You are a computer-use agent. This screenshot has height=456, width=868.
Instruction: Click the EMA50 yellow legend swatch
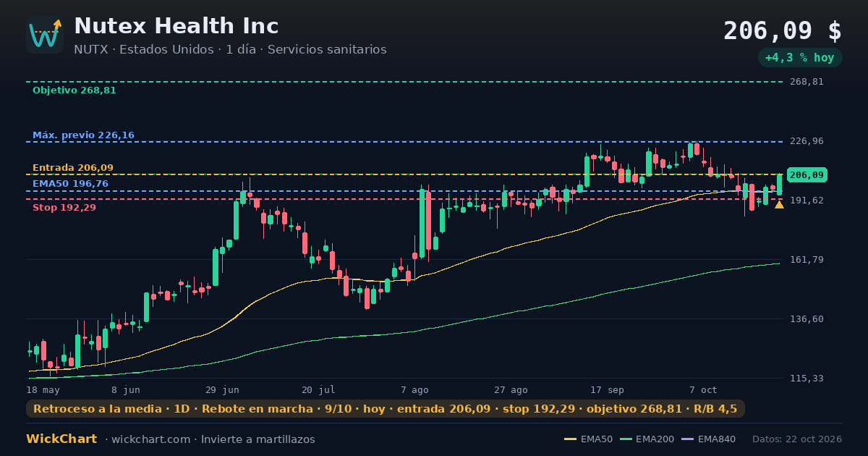[x=570, y=439]
